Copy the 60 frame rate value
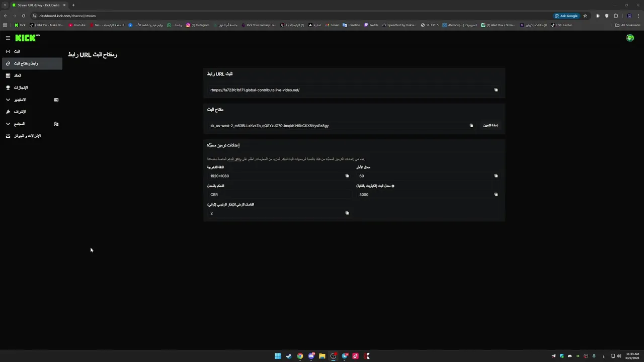The image size is (644, 362). pos(496,176)
